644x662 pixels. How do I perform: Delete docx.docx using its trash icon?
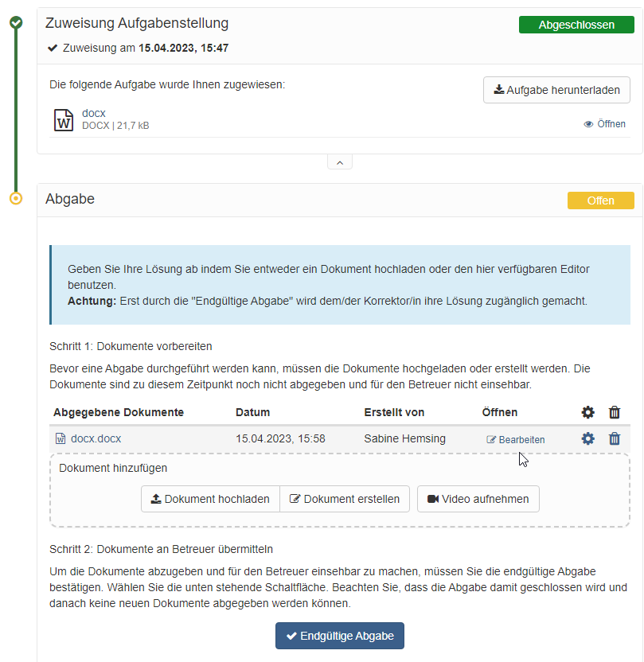[614, 438]
